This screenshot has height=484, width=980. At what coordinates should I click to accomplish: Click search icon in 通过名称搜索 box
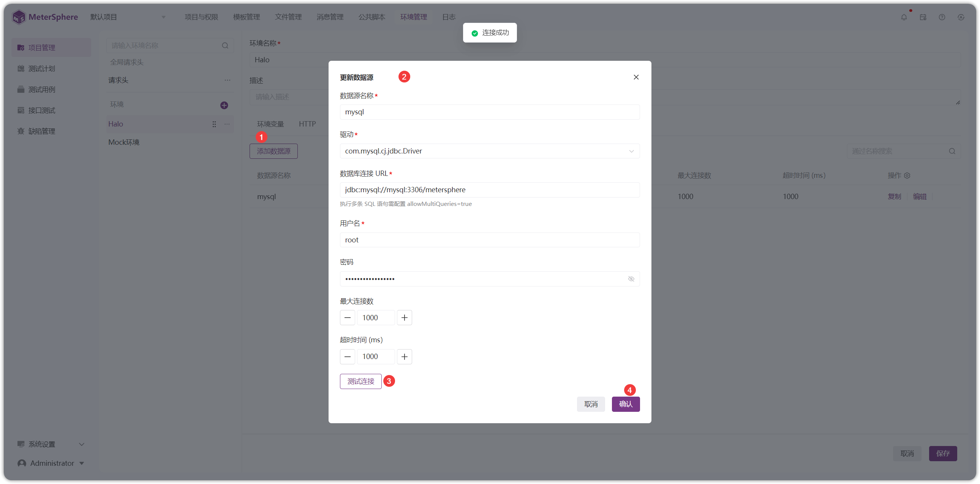[x=952, y=151]
